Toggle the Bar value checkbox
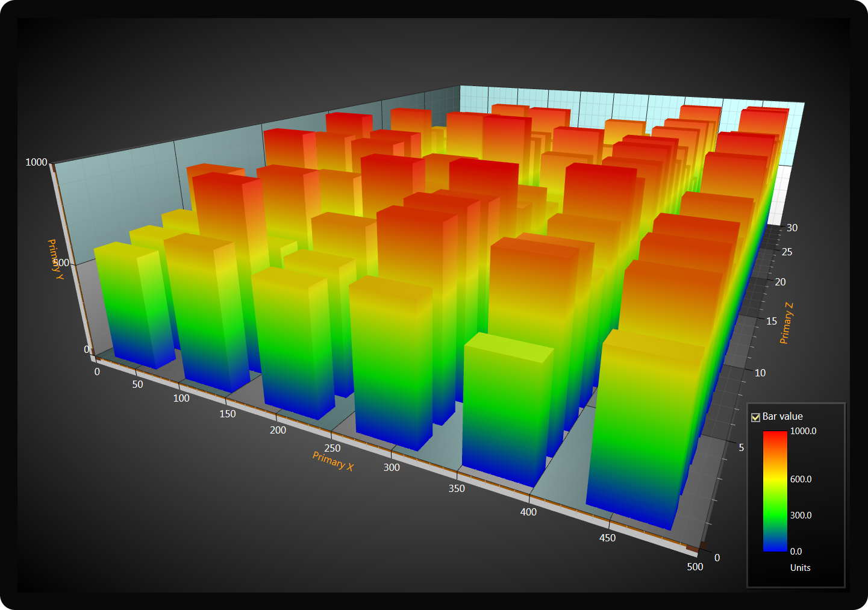 tap(755, 417)
